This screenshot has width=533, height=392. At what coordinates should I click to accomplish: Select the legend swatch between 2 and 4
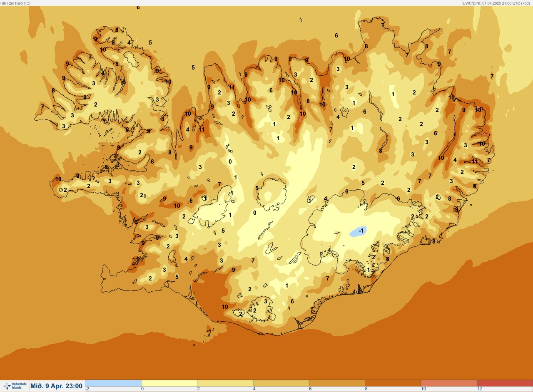[225, 383]
